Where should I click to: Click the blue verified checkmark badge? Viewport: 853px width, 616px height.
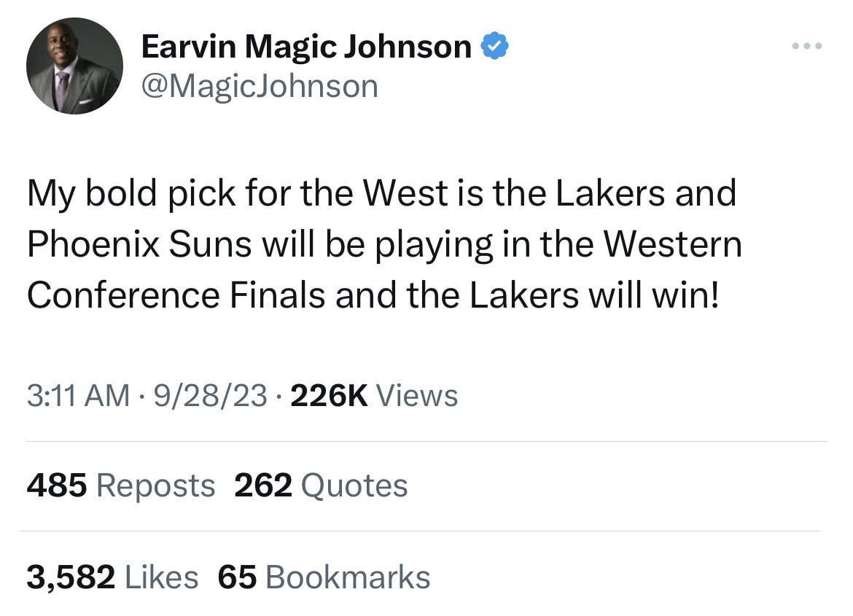[x=496, y=47]
